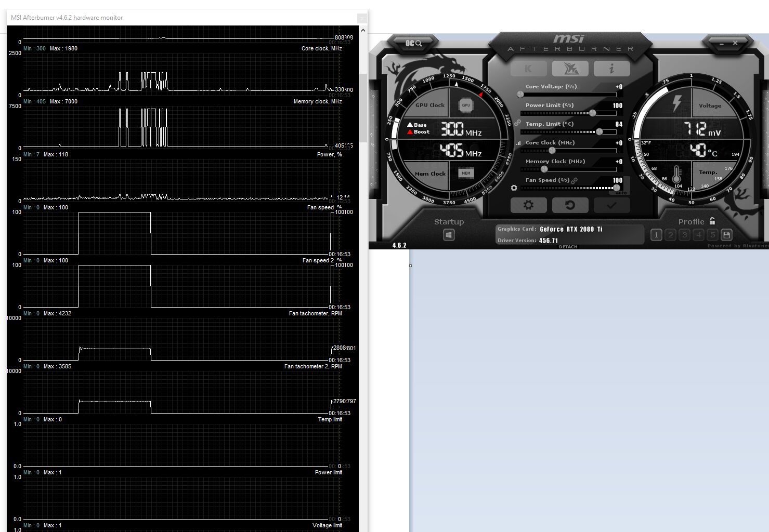This screenshot has width=769, height=532.
Task: Minimize the Afterburner skin window
Action: point(722,44)
